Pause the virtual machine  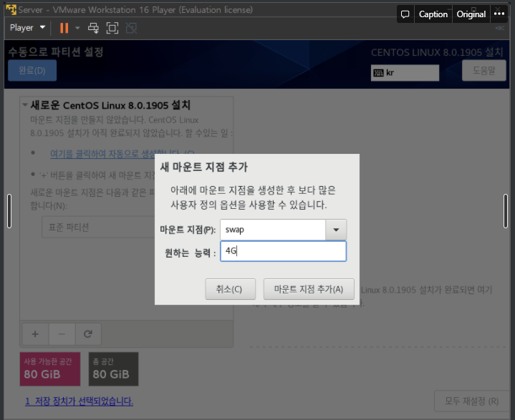64,28
